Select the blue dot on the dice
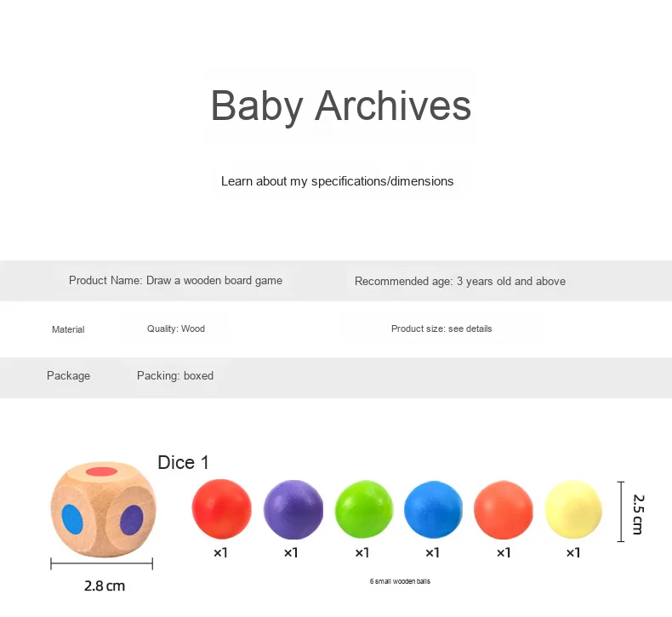The image size is (672, 617). 73,517
